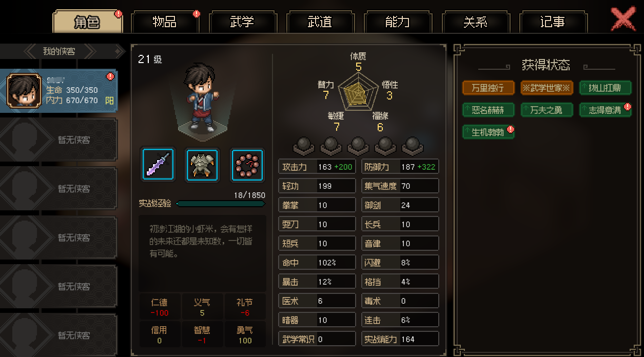644x357 pixels.
Task: Click the 生机勃勃 status tag
Action: point(488,132)
